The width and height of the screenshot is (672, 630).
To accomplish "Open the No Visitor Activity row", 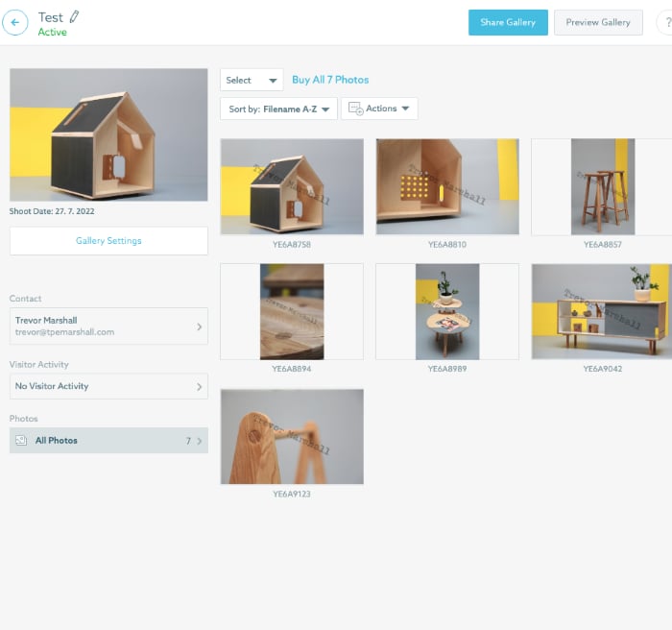I will [x=108, y=386].
